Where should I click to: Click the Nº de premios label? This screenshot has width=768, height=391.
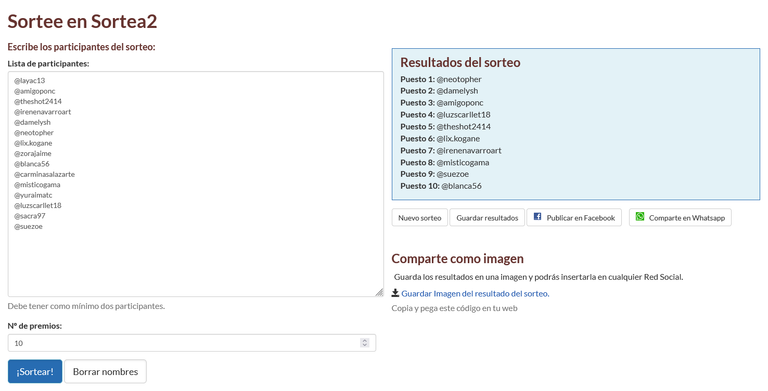click(35, 326)
